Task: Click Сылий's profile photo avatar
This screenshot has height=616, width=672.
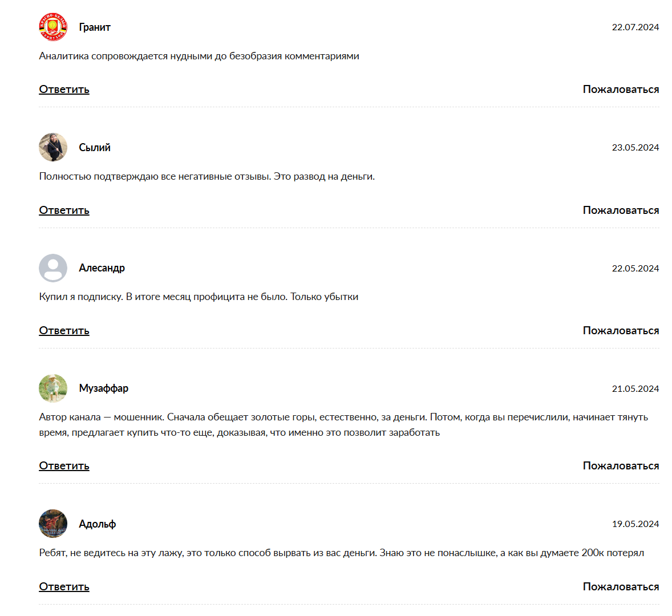Action: point(53,147)
